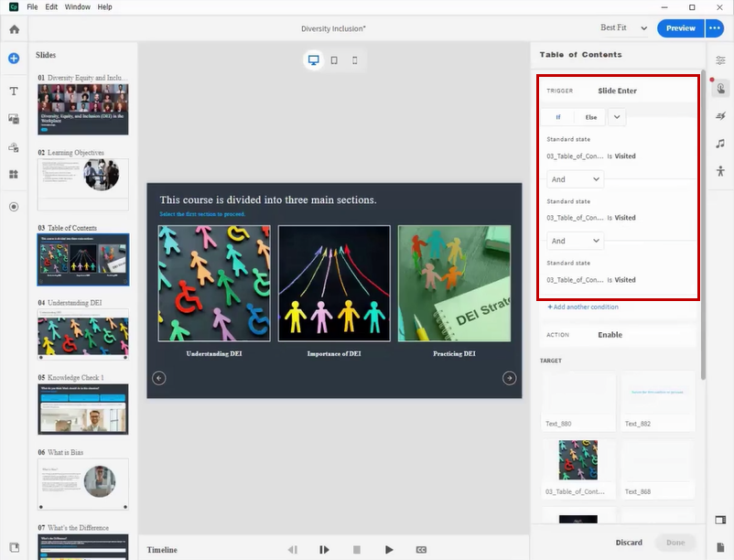
Task: Go to the Home screen icon
Action: pos(14,29)
